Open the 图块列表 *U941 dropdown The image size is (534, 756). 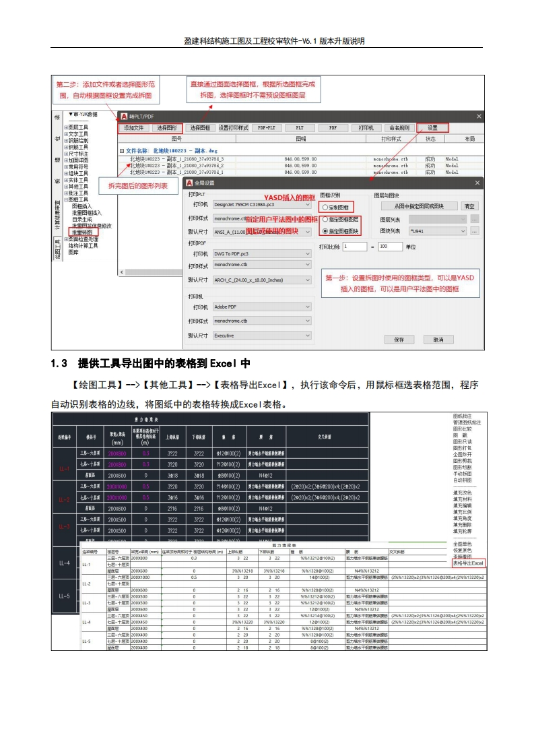[x=438, y=231]
